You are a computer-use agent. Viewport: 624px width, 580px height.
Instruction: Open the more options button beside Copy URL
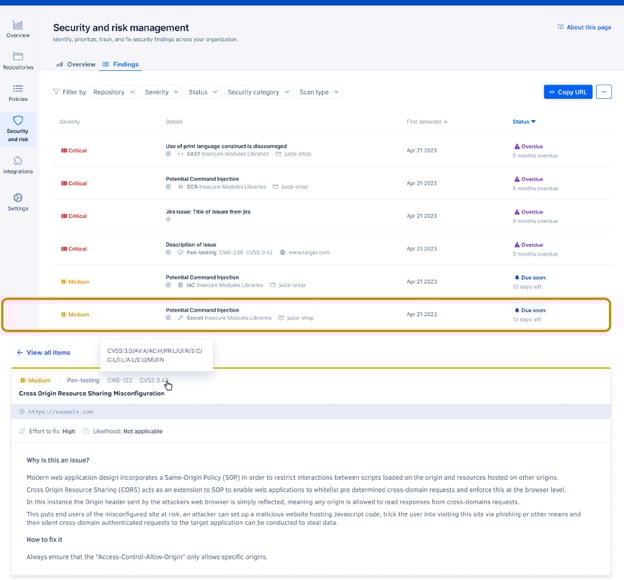click(x=604, y=92)
